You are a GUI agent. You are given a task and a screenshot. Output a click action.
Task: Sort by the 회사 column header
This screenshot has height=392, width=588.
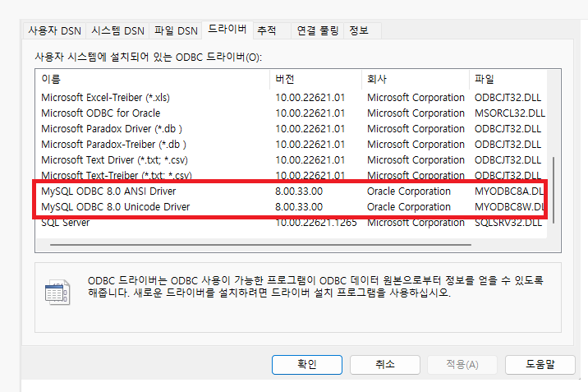coord(416,79)
